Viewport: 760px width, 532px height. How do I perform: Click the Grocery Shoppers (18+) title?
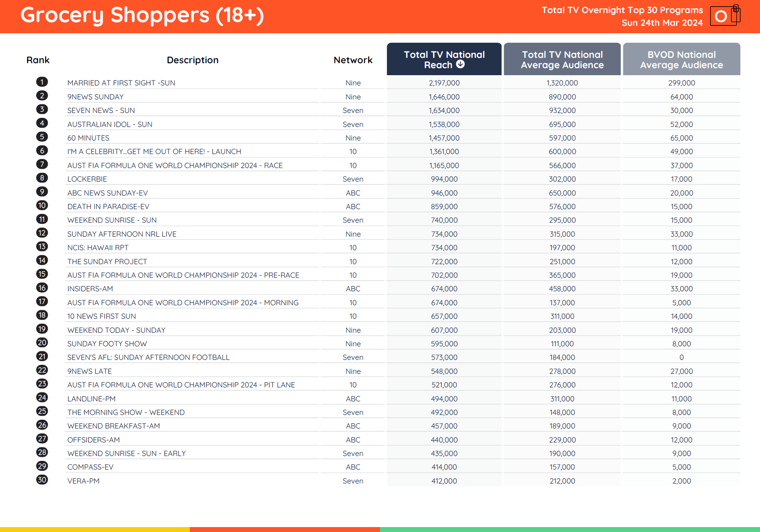(142, 15)
